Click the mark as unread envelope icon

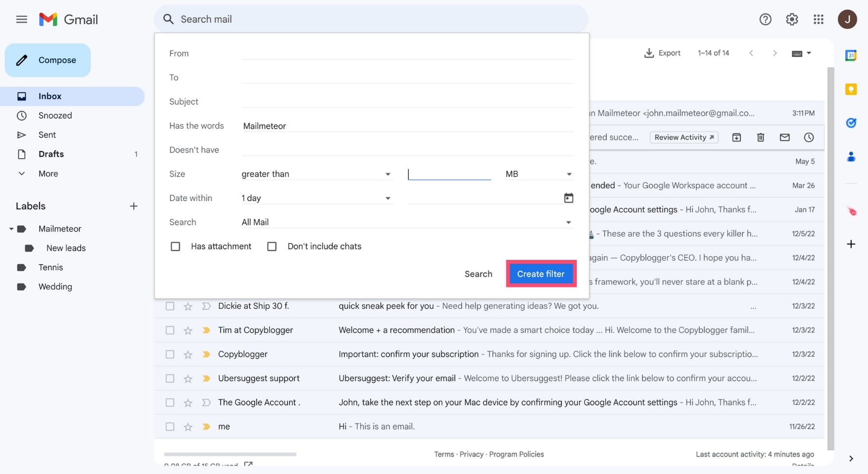785,137
